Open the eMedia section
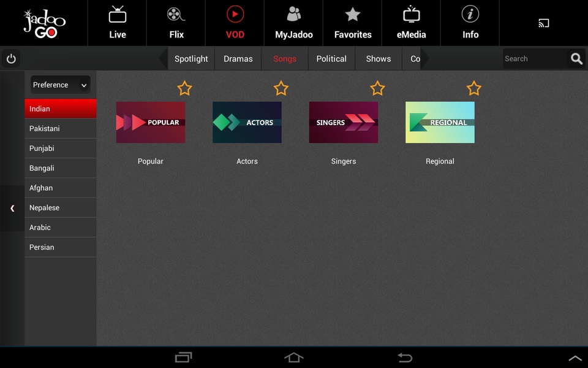Screen dimensions: 588x368 [412, 23]
